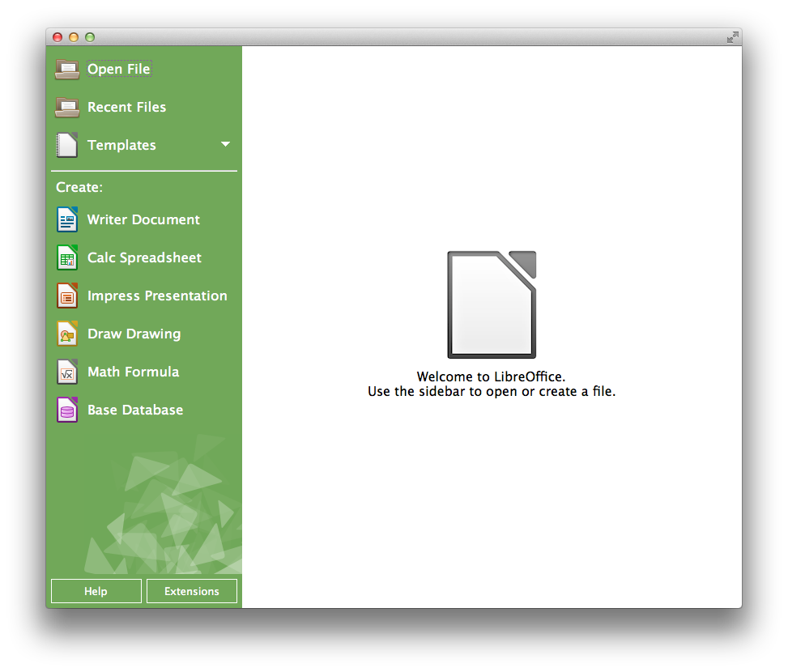788x672 pixels.
Task: Click the Calc Spreadsheet icon
Action: [x=67, y=257]
